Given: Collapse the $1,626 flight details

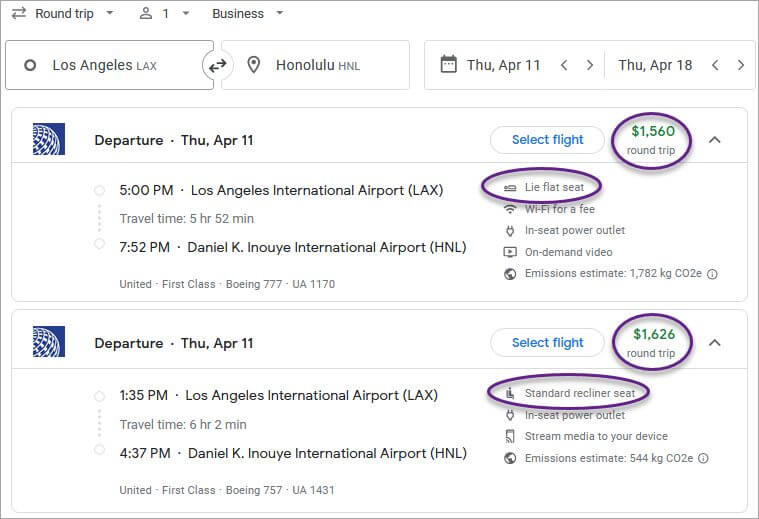Looking at the screenshot, I should [x=714, y=343].
